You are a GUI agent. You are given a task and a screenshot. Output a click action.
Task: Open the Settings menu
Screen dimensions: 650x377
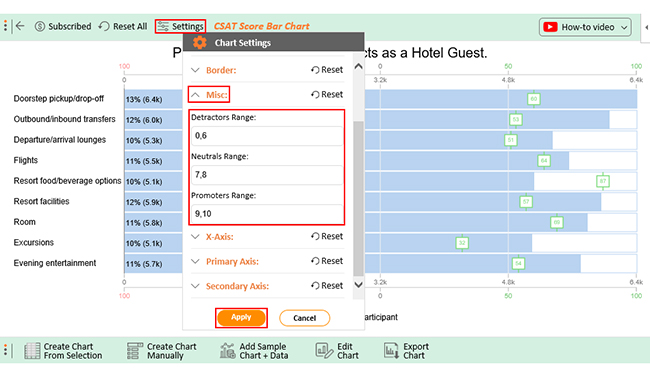click(x=180, y=27)
